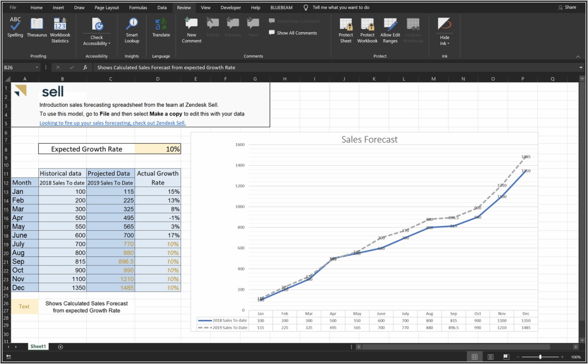This screenshot has width=588, height=364.
Task: Switch to Page Layout view
Action: point(490,357)
